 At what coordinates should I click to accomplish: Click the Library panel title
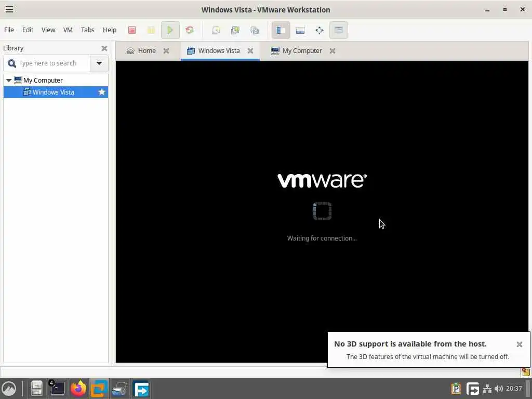pos(13,48)
